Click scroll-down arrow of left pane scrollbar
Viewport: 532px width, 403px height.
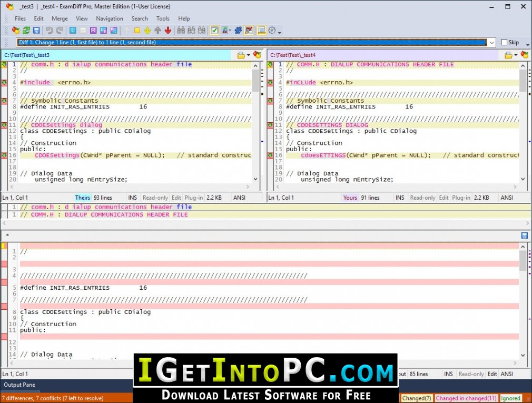pyautogui.click(x=255, y=179)
